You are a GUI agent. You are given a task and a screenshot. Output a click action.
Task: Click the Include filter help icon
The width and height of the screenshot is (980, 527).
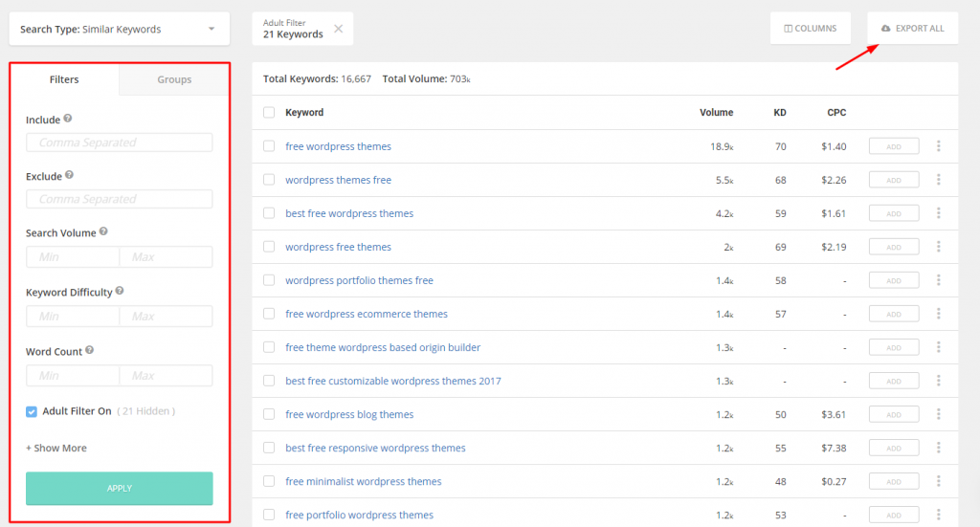pyautogui.click(x=68, y=120)
